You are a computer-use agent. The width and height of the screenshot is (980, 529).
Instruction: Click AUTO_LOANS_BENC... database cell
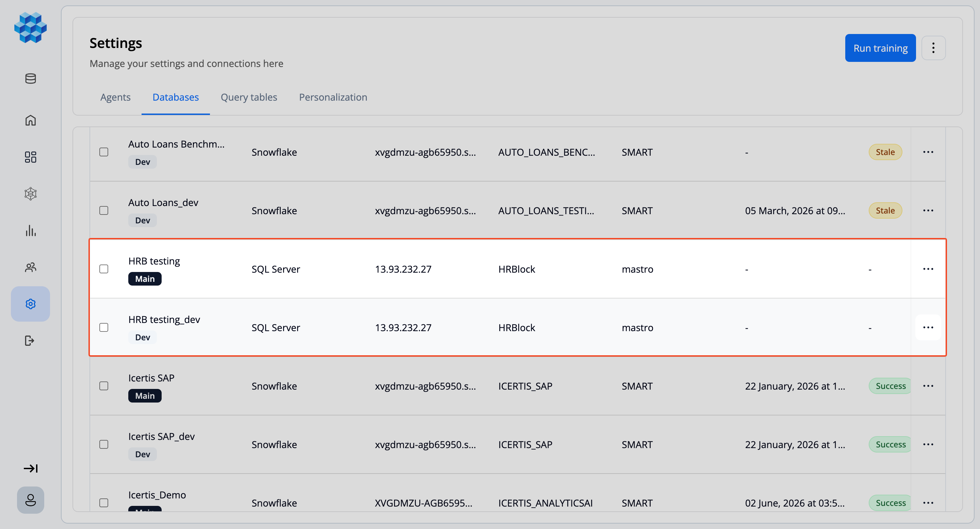coord(547,152)
